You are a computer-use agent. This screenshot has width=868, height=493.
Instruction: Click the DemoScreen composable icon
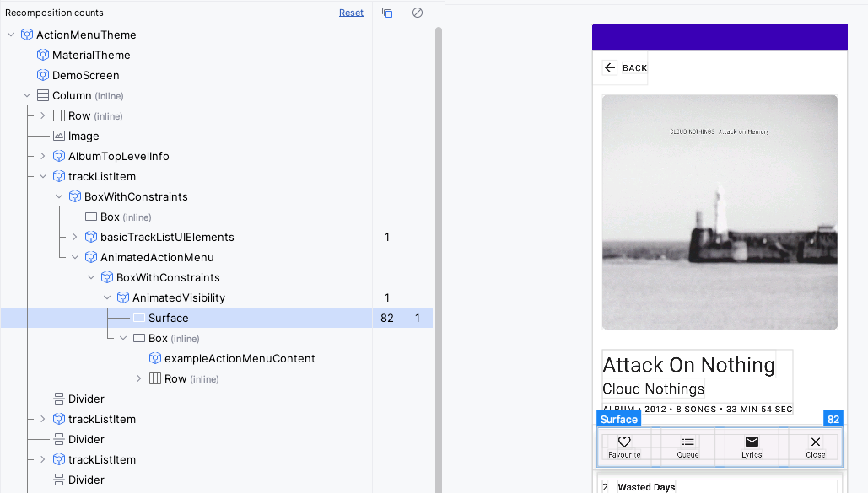click(43, 75)
